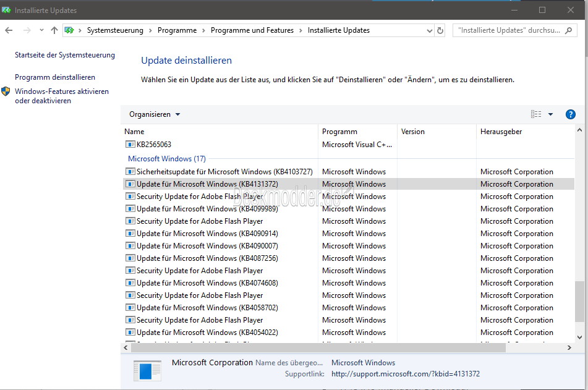Click icon of the KB4131372 row

tap(130, 184)
